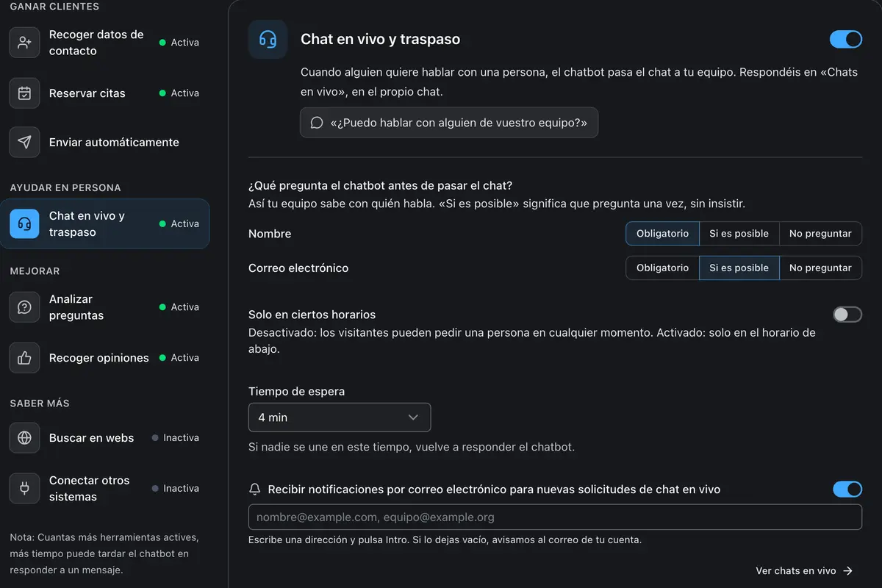Open the Tiempo de espera dropdown
Viewport: 882px width, 588px height.
point(340,417)
